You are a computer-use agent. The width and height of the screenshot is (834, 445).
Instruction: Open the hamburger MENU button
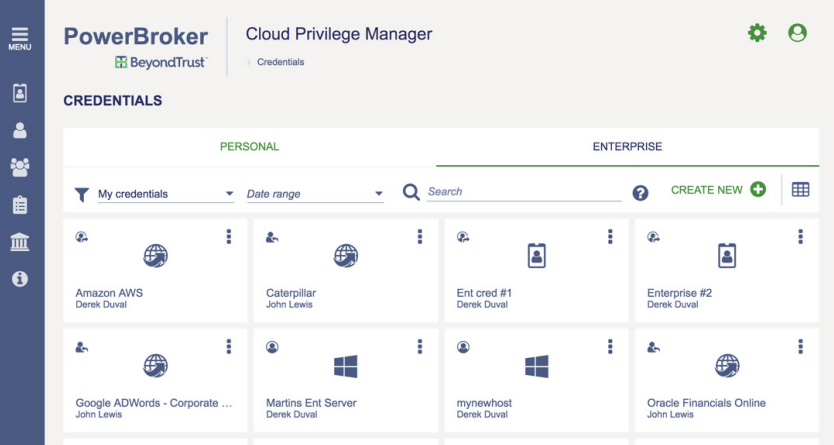[x=20, y=39]
